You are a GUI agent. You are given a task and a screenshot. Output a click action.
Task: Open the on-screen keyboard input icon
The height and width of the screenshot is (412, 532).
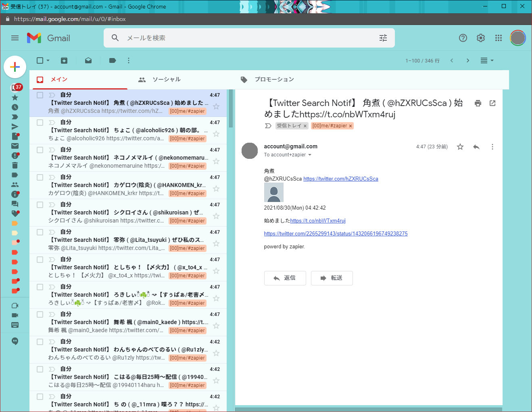coord(15,325)
